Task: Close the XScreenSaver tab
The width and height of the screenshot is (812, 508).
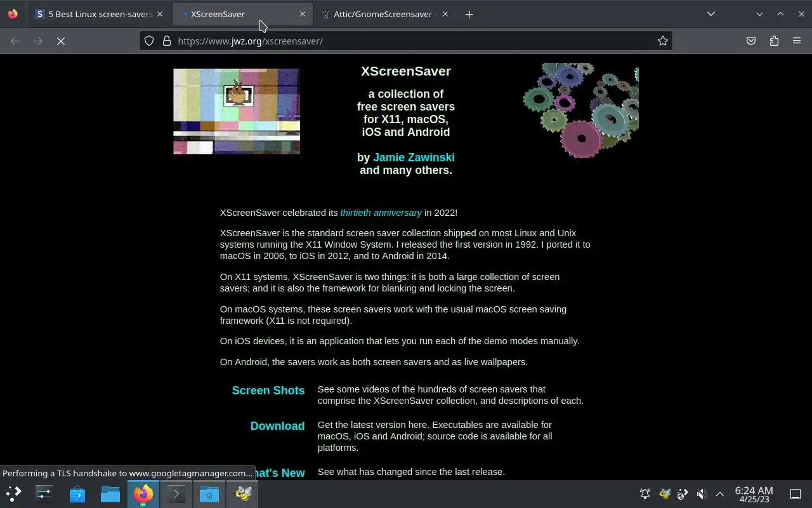Action: click(302, 14)
